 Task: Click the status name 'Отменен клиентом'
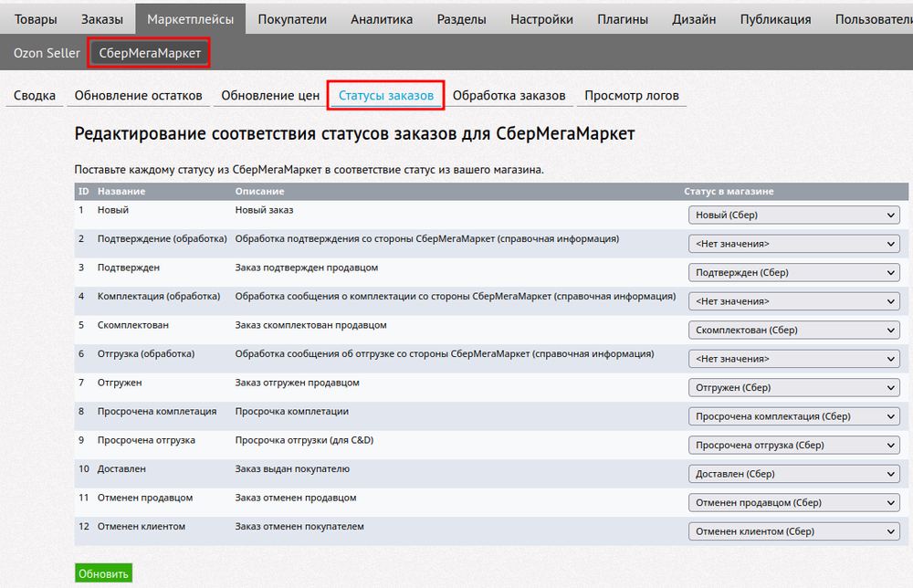[x=142, y=527]
